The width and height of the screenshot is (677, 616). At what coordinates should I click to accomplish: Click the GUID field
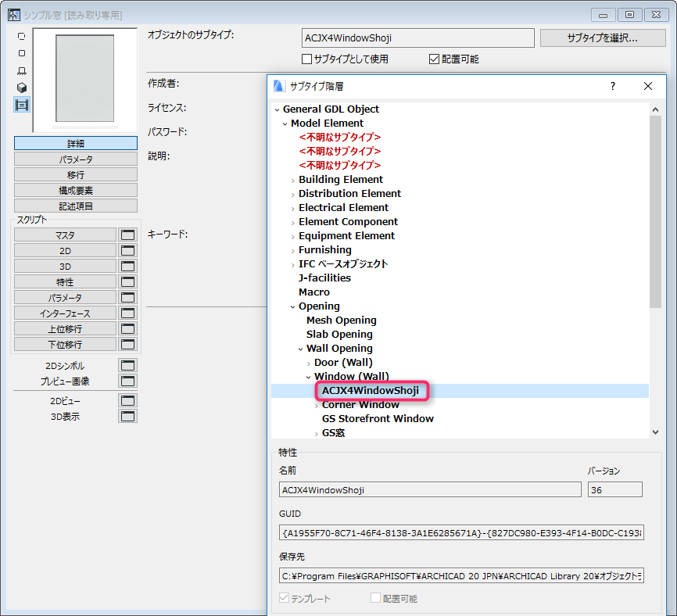(461, 533)
